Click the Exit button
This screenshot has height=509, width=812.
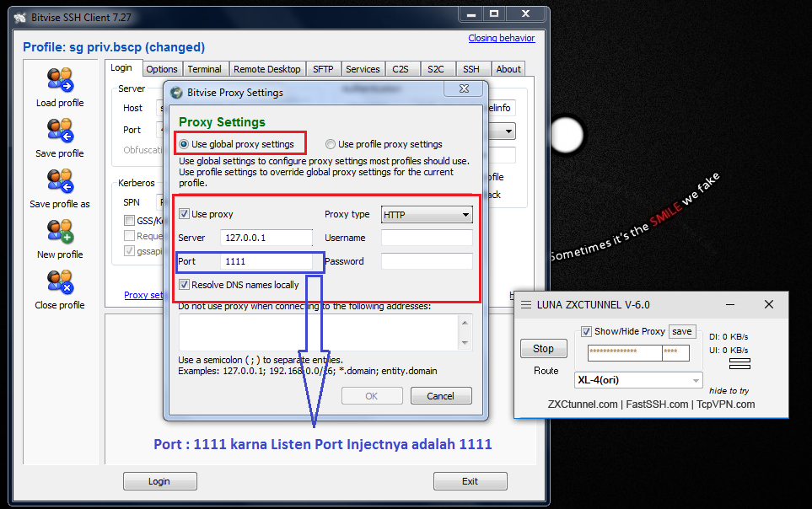[x=471, y=481]
